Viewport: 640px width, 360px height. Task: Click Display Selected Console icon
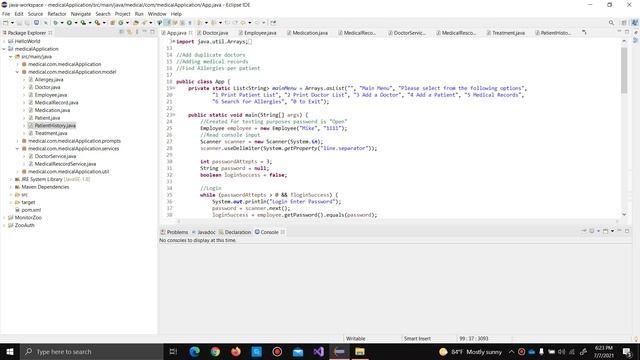(x=592, y=231)
